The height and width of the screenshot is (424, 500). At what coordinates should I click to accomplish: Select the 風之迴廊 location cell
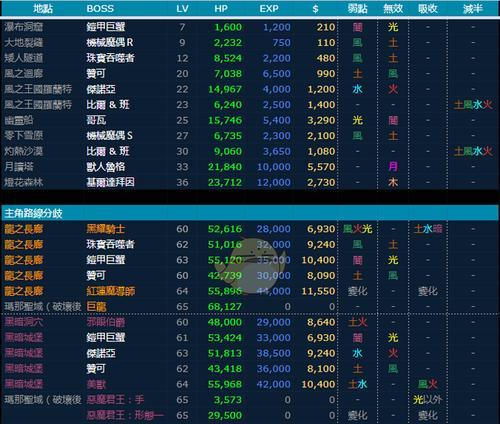coord(24,73)
